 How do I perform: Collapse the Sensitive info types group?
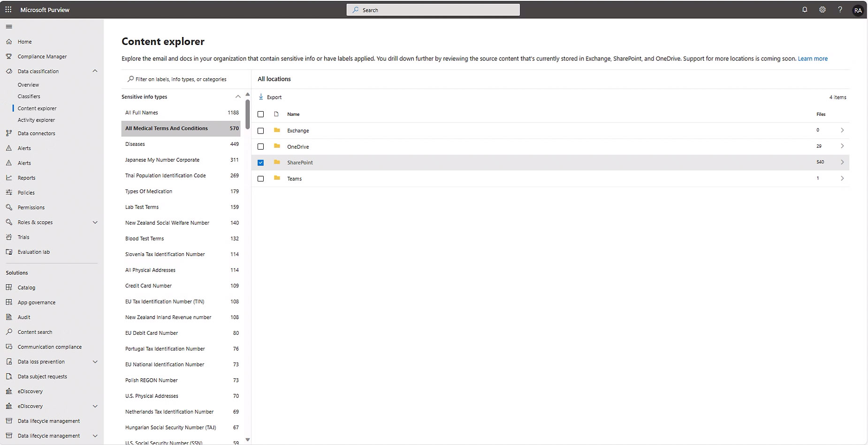pyautogui.click(x=238, y=97)
